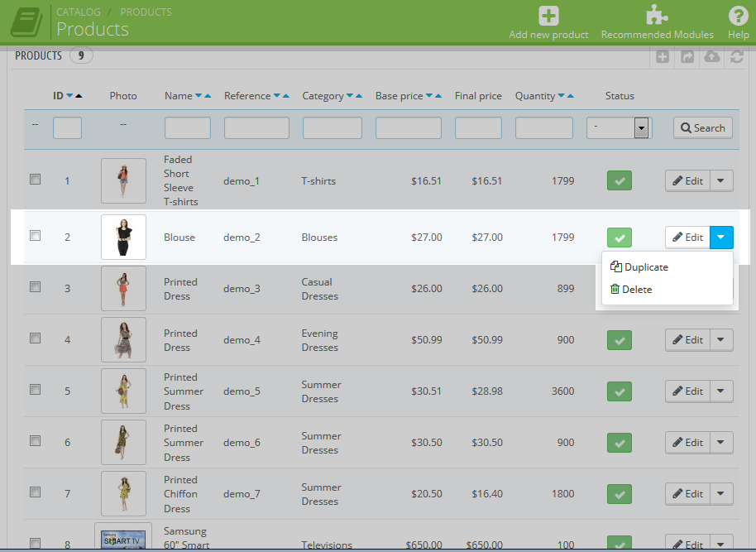This screenshot has height=552, width=756.
Task: Sort Quantity column descending with down arrow
Action: 562,96
